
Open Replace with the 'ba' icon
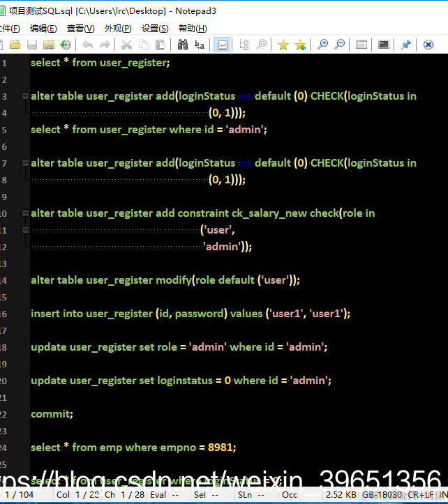pos(199,45)
